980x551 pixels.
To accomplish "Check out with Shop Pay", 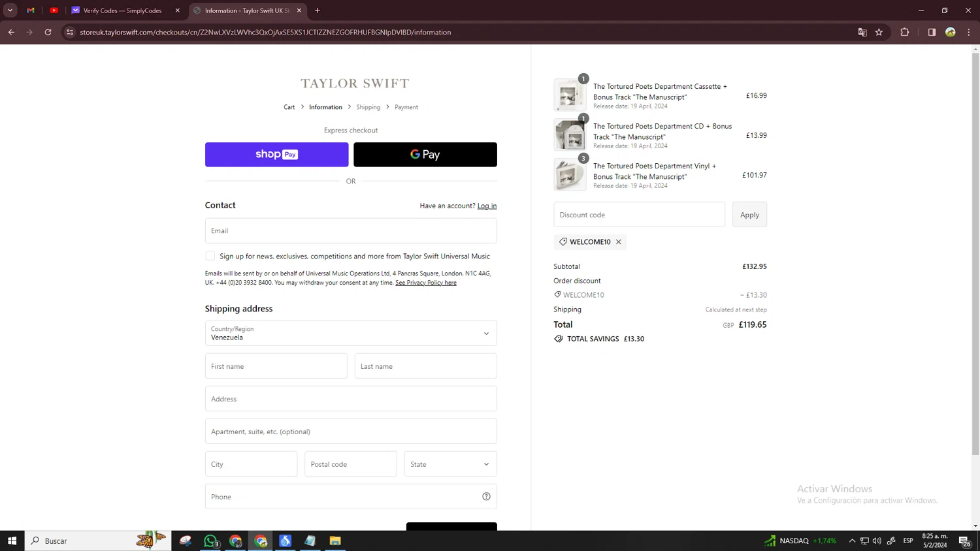I will click(x=277, y=155).
